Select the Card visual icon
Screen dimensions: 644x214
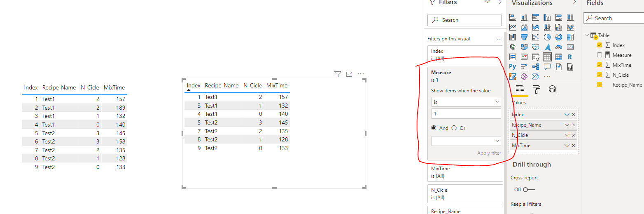coord(570,47)
